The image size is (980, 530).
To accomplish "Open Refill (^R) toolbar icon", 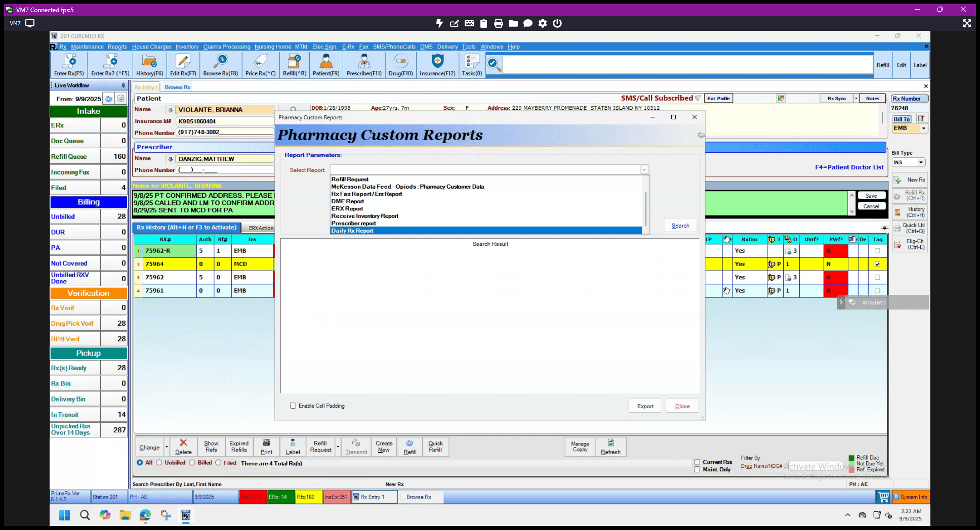I will point(294,65).
